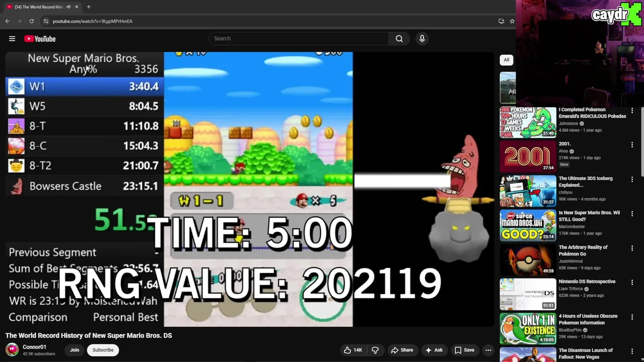
Task: Open Useless Obscure Pokemon Information thumbnail
Action: (x=528, y=329)
